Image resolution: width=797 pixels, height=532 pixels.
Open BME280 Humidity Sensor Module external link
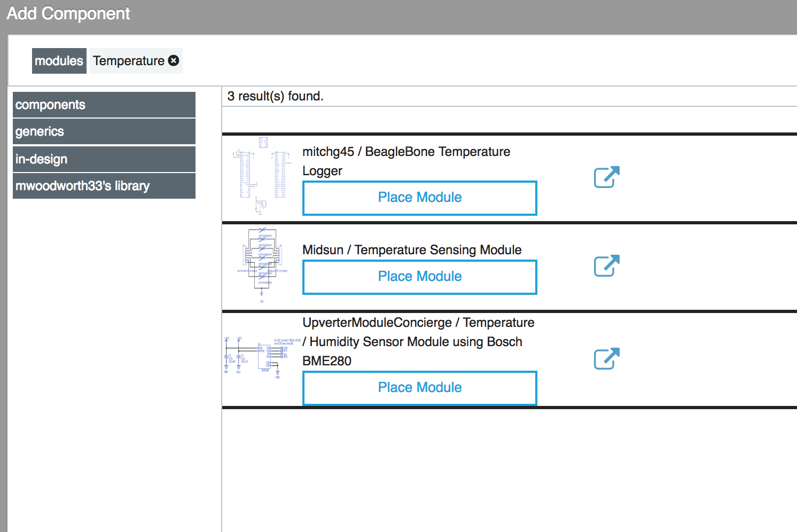pyautogui.click(x=607, y=358)
